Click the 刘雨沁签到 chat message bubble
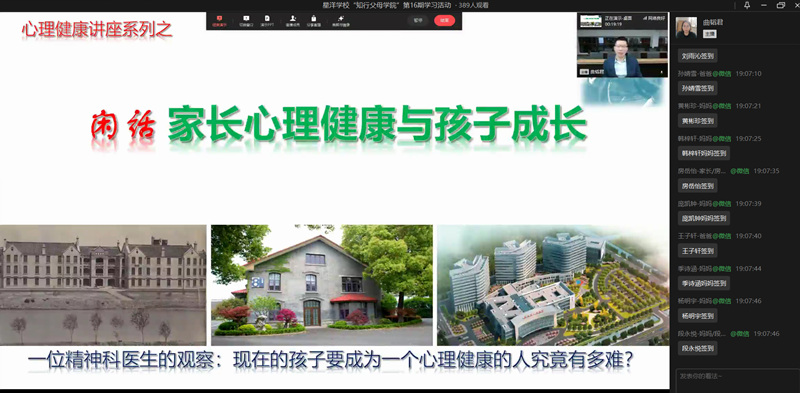 (x=697, y=56)
